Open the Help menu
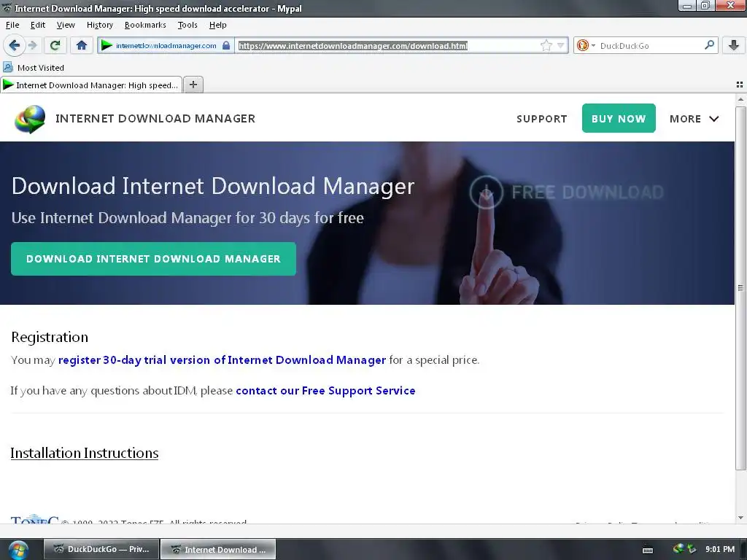This screenshot has height=560, width=747. tap(217, 25)
